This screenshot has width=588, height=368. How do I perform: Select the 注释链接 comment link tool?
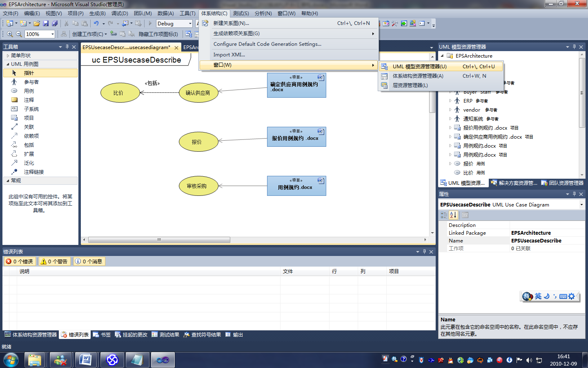pos(40,172)
